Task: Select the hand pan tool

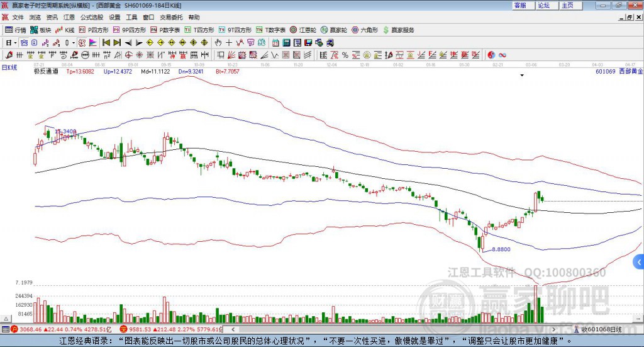Action: (218, 43)
